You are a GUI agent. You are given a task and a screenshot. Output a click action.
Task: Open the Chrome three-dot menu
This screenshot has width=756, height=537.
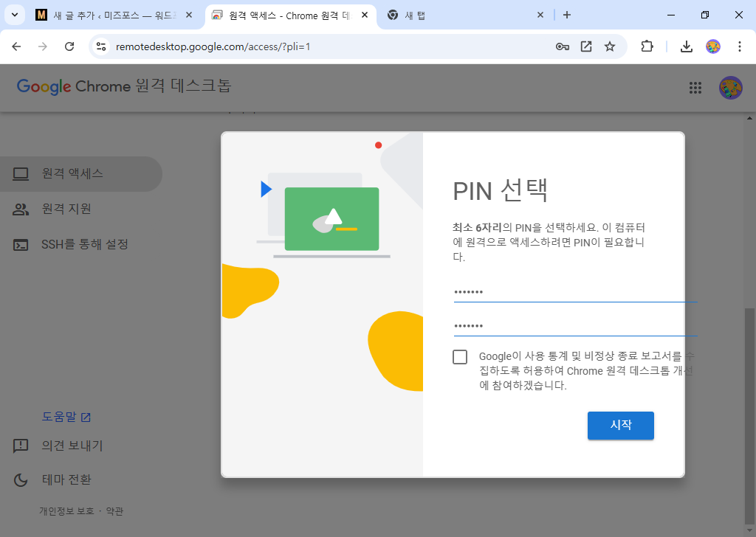click(740, 46)
